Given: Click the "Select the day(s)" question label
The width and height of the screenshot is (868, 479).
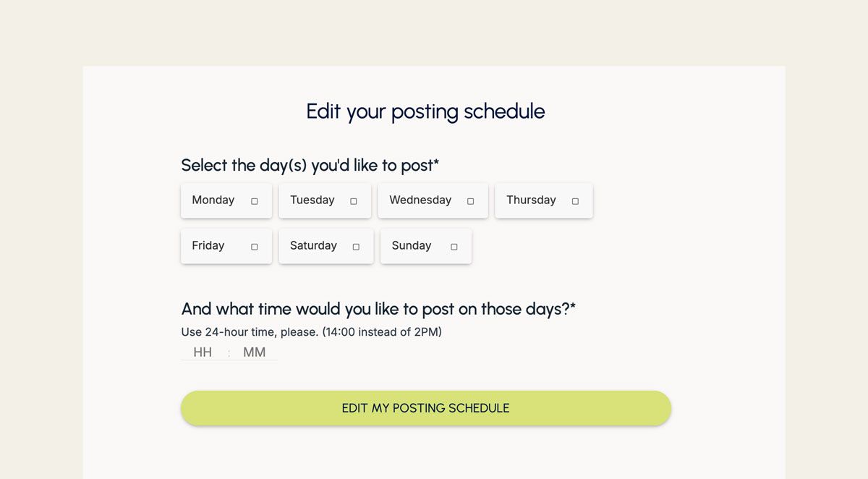Looking at the screenshot, I should (x=310, y=165).
